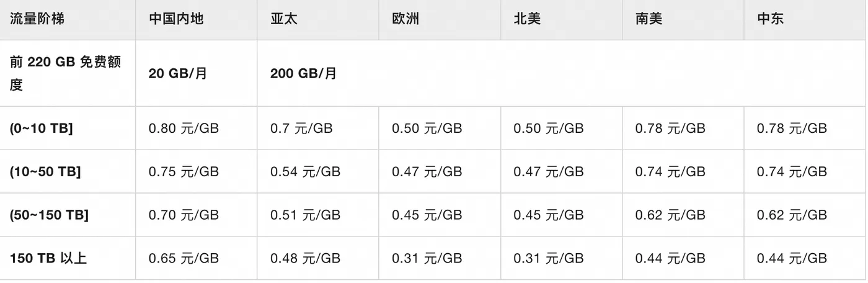Click 中东 price 0.44 元/GB

792,258
